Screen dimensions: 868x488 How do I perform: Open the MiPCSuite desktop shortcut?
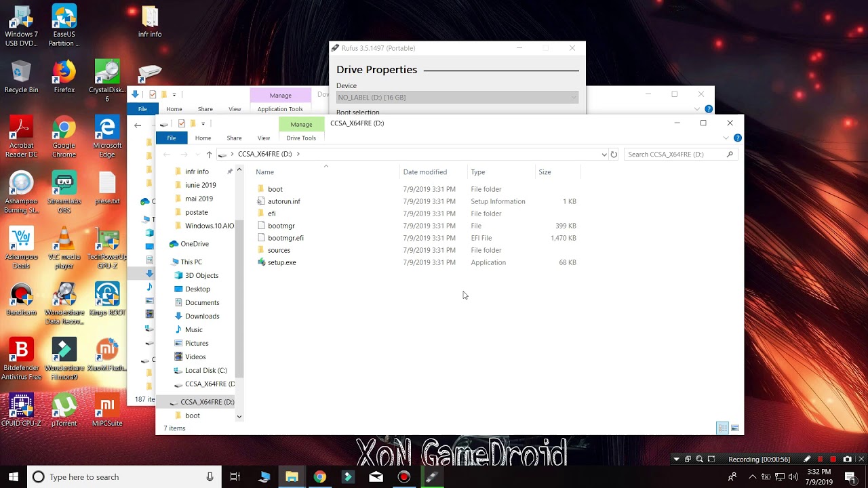click(x=107, y=410)
